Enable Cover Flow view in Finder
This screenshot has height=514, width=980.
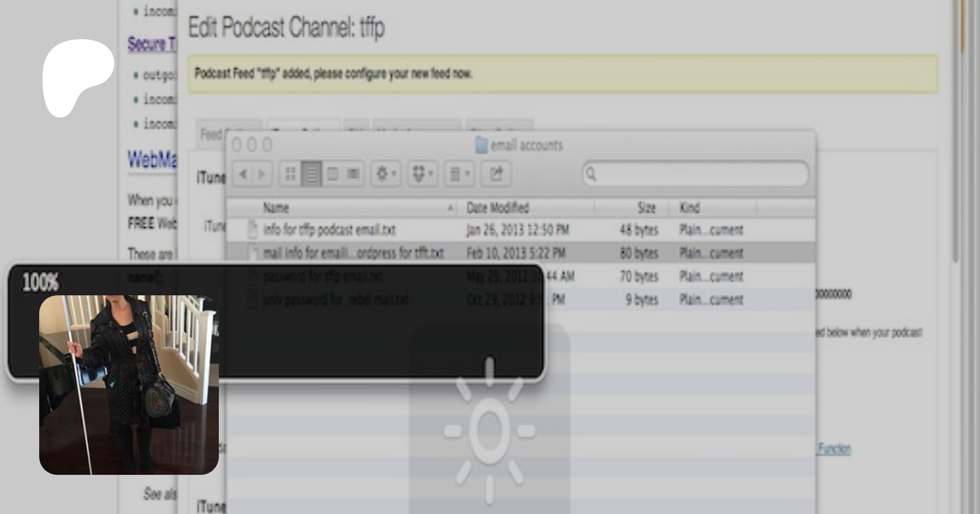click(353, 174)
